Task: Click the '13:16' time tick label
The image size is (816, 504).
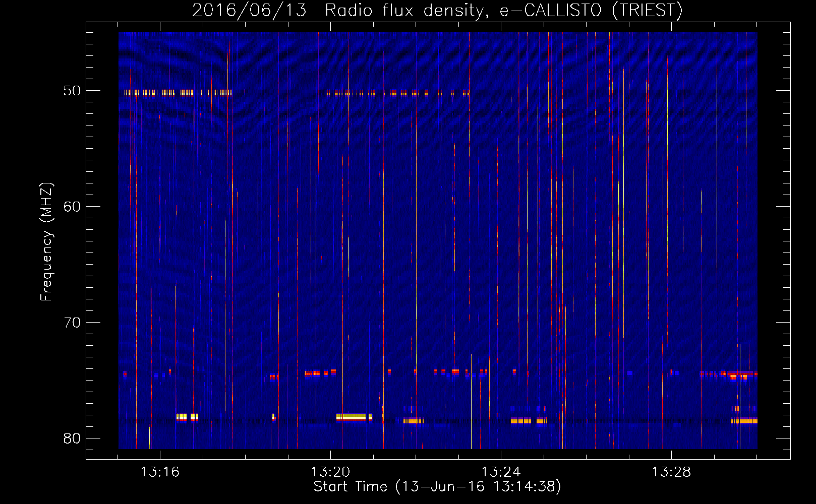Action: 160,472
